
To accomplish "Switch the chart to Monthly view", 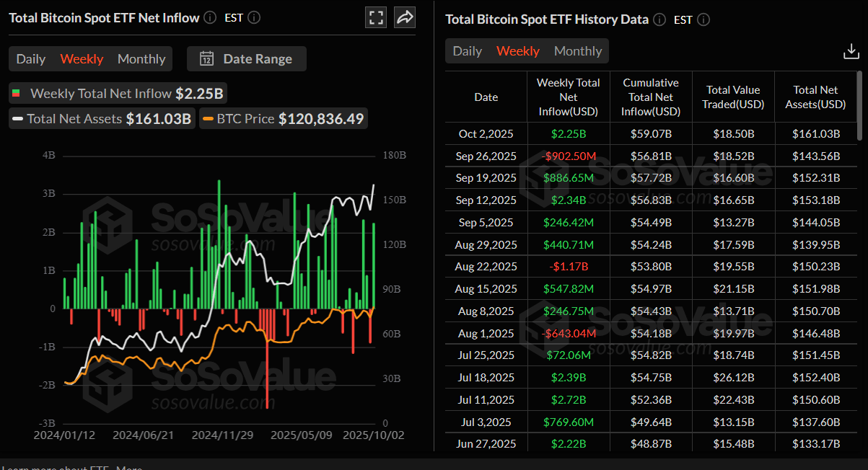I will [x=141, y=59].
